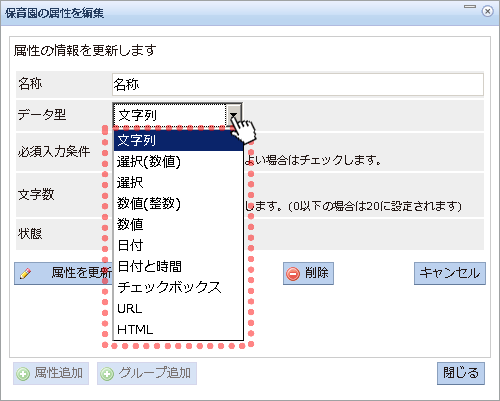
Task: Select 数値(整数) data type
Action: click(x=178, y=203)
